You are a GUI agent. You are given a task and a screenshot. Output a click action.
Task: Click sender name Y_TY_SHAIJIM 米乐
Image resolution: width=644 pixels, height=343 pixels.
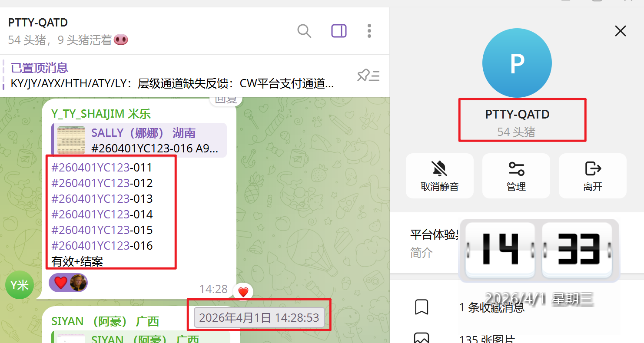point(101,114)
